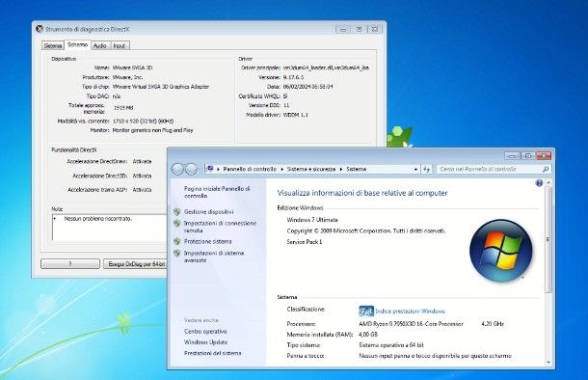Open the address bar history dropdown
Viewport: 588px width, 380px height.
tap(415, 170)
